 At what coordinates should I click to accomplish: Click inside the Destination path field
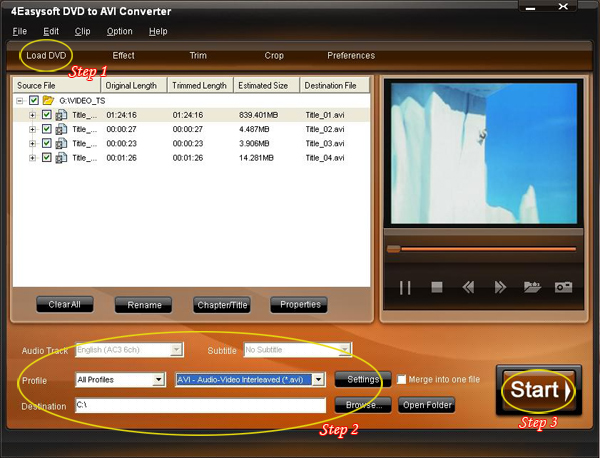click(201, 405)
